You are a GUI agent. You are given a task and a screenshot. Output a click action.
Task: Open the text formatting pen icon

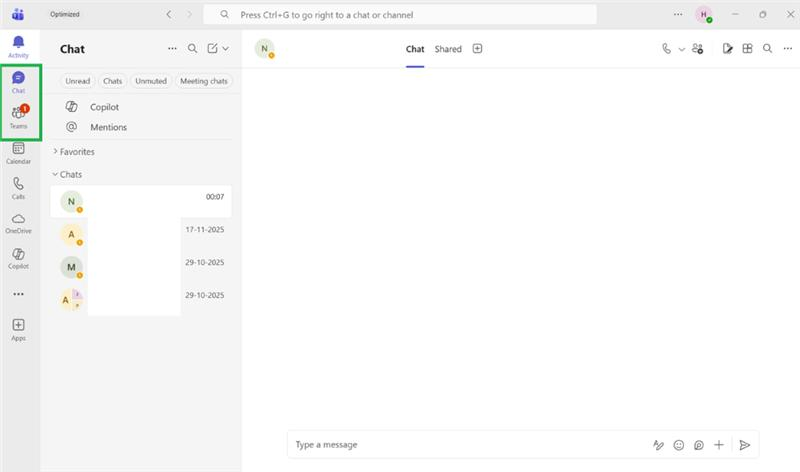tap(658, 445)
